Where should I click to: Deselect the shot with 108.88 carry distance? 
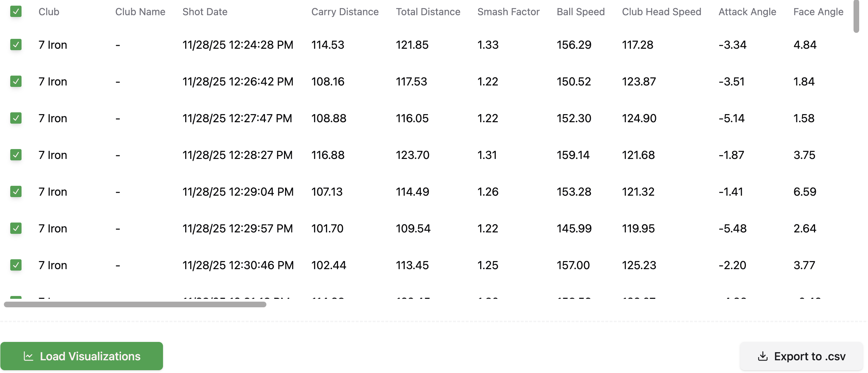coord(16,118)
